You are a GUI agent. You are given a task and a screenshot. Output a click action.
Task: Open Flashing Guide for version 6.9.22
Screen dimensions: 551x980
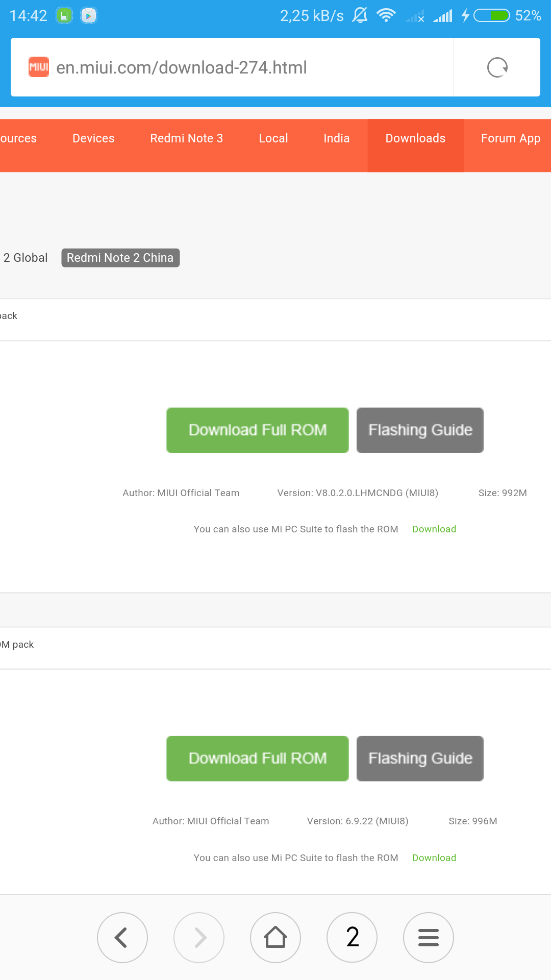point(420,758)
